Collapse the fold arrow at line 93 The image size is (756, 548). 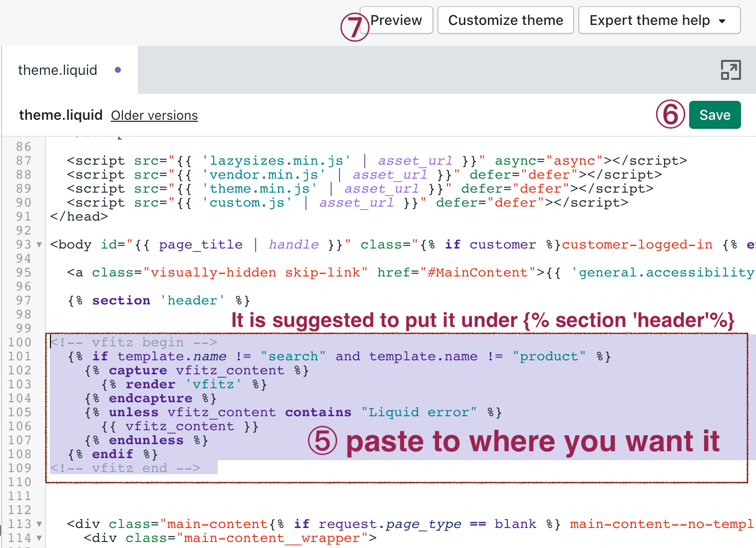(x=39, y=245)
